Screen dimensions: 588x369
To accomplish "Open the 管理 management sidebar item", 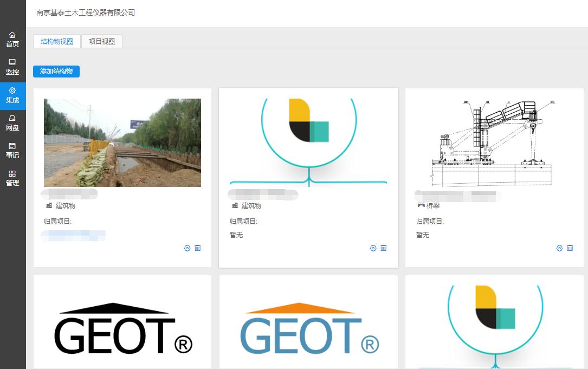I will tap(12, 178).
